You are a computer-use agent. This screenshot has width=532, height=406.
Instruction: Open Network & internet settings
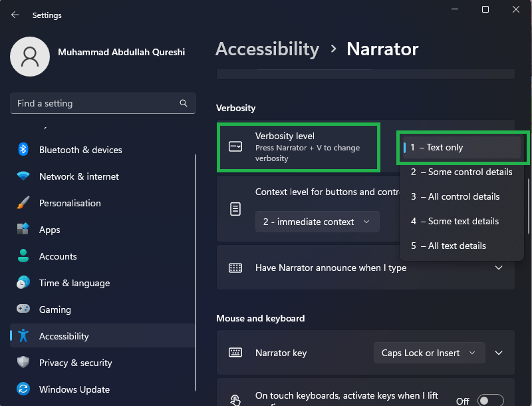(x=78, y=176)
